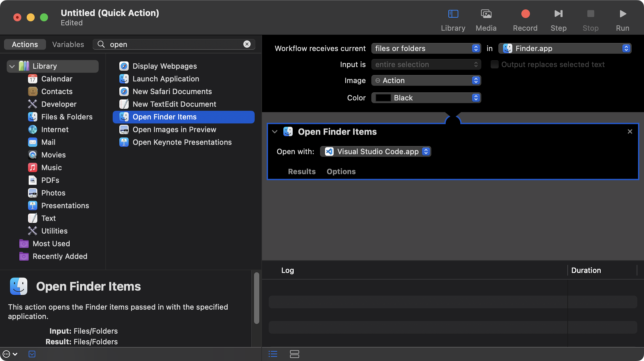Select the Files & Folders category

tap(67, 117)
